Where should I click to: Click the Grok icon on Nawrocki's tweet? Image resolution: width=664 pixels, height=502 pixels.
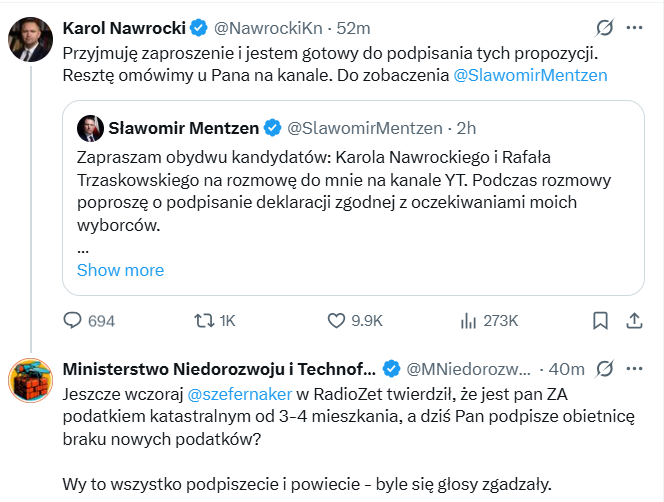click(603, 27)
